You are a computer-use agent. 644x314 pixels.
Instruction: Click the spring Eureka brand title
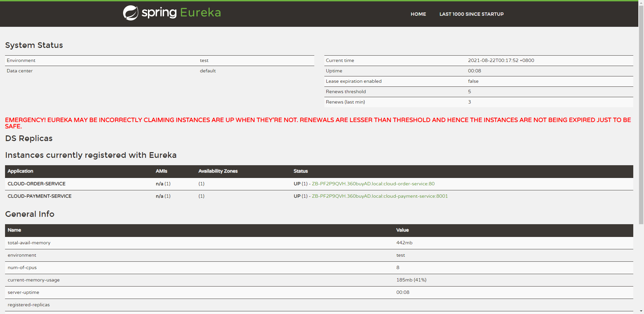181,13
